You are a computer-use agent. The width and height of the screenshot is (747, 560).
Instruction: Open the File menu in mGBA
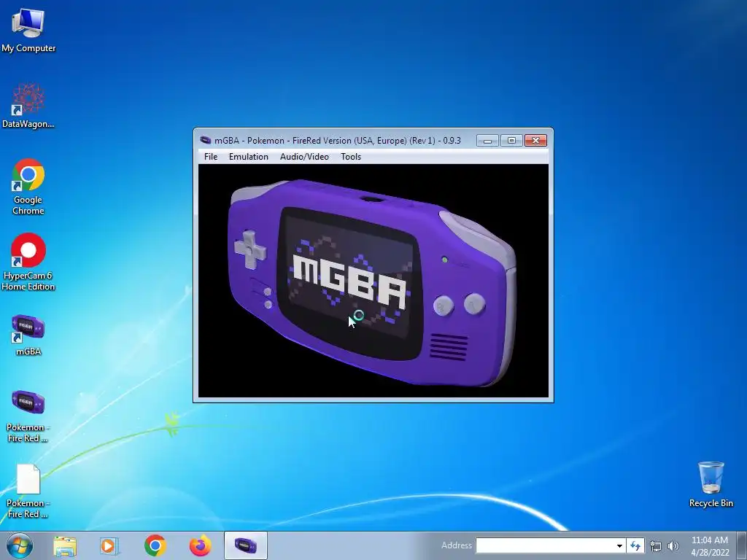click(211, 157)
